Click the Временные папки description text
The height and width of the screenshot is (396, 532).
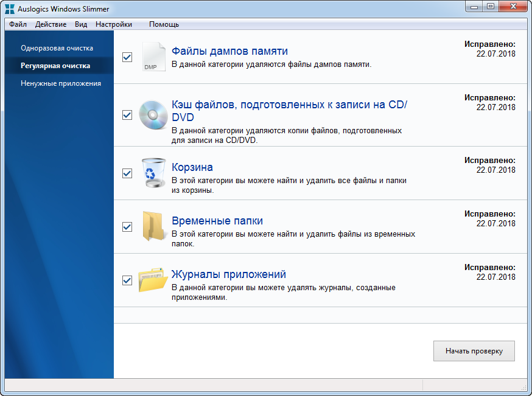click(x=293, y=239)
